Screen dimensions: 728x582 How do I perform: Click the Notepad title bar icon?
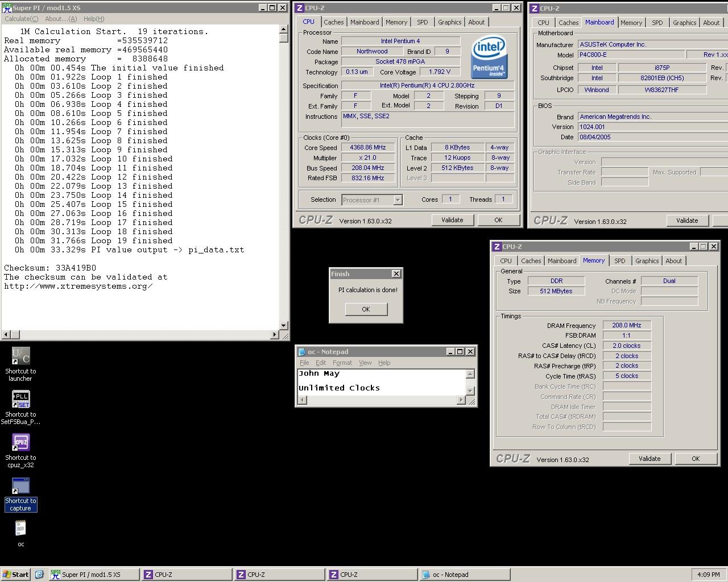tap(302, 352)
